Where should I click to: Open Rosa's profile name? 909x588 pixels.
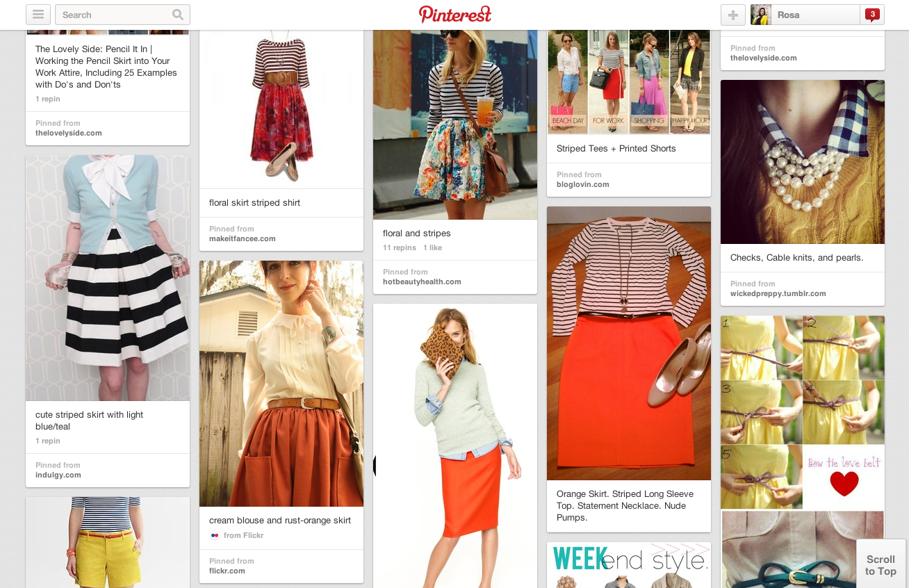(789, 15)
